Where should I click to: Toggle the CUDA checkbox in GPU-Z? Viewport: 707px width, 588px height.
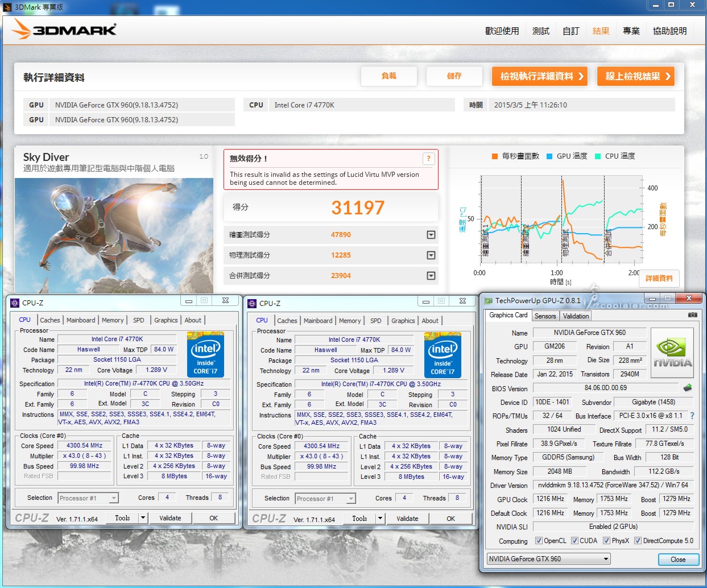point(574,541)
